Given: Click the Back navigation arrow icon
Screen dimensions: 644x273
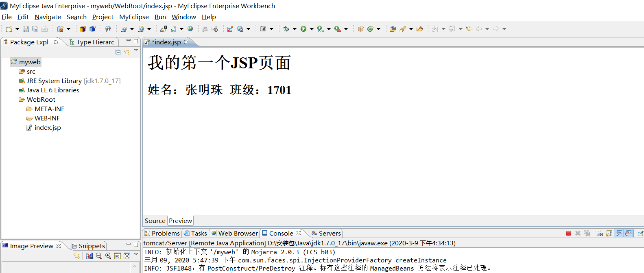Looking at the screenshot, I should pos(479,29).
